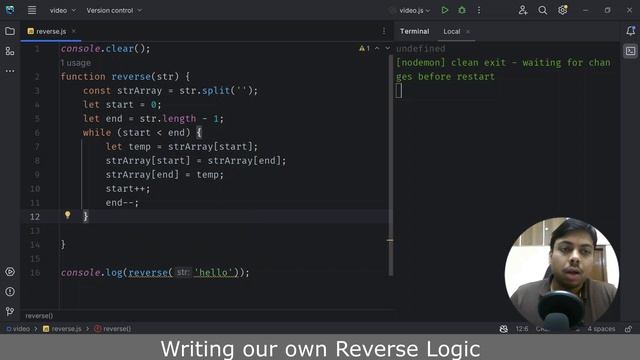This screenshot has height=360, width=640.
Task: Click the reverse function name on line 2
Action: pos(131,77)
